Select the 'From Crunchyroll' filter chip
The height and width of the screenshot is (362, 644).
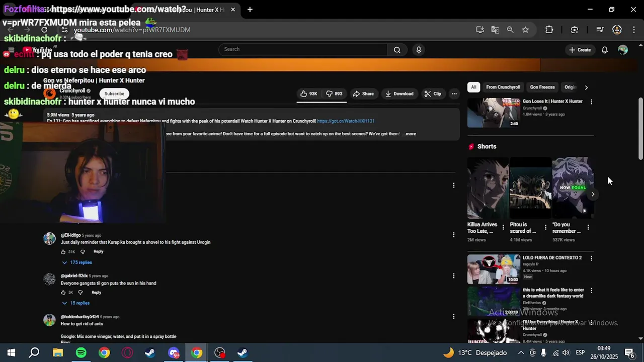(x=503, y=87)
